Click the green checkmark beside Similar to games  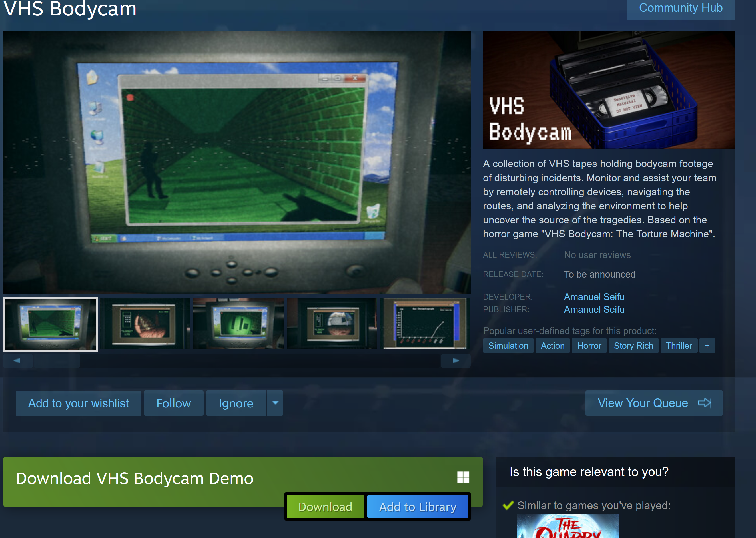[508, 505]
